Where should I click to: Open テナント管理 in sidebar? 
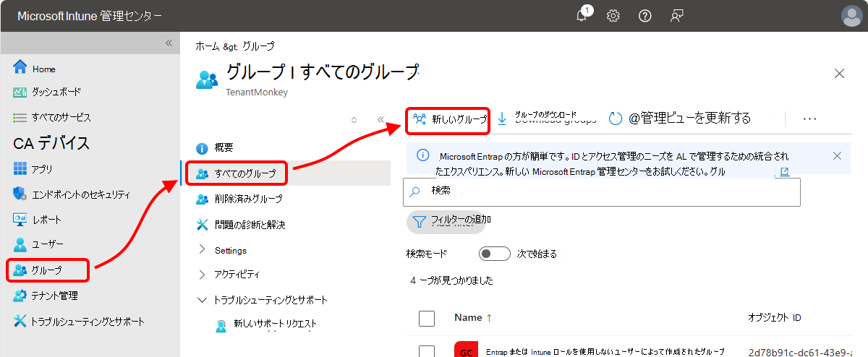[x=45, y=296]
